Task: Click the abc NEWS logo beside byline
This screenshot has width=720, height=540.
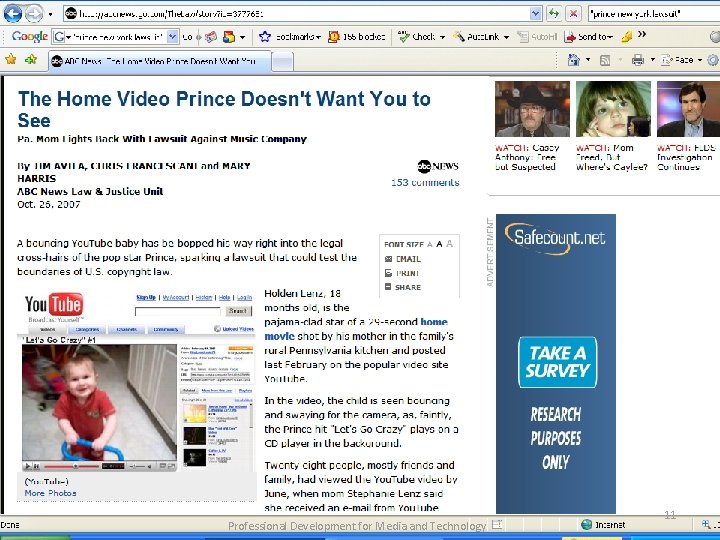Action: pyautogui.click(x=438, y=166)
